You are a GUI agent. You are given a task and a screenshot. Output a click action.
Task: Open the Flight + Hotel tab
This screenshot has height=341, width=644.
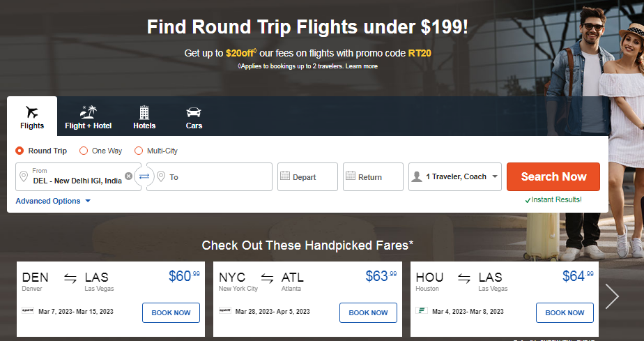click(89, 117)
